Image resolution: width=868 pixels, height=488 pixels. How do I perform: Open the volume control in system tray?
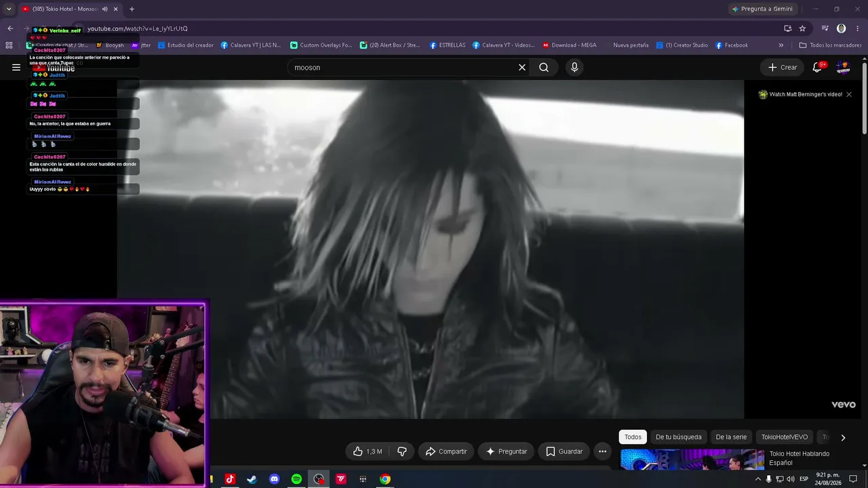pyautogui.click(x=791, y=479)
